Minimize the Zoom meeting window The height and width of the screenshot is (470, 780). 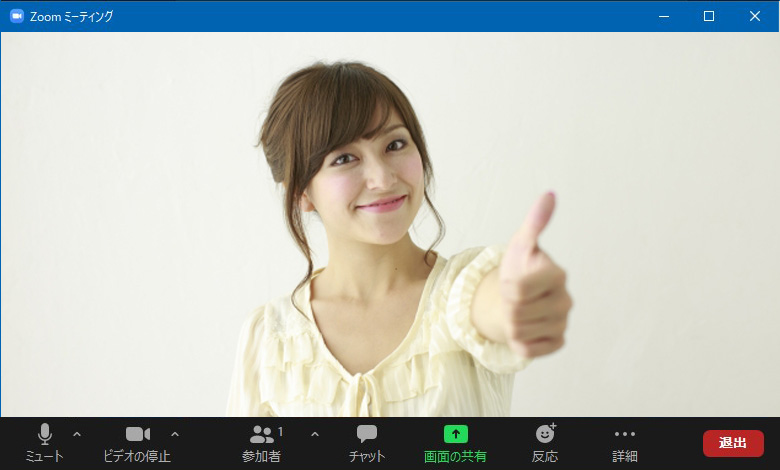pyautogui.click(x=662, y=16)
